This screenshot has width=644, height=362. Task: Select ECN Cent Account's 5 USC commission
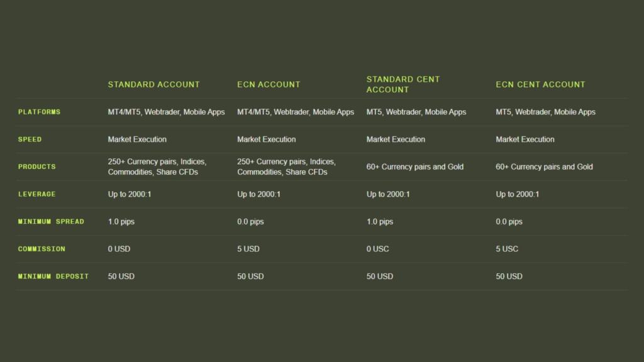[507, 249]
